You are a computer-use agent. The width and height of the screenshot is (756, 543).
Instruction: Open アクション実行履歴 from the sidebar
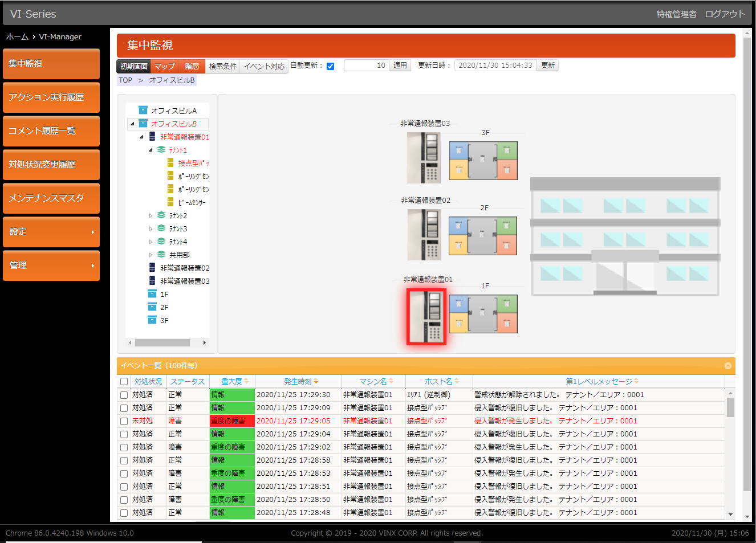pos(51,97)
